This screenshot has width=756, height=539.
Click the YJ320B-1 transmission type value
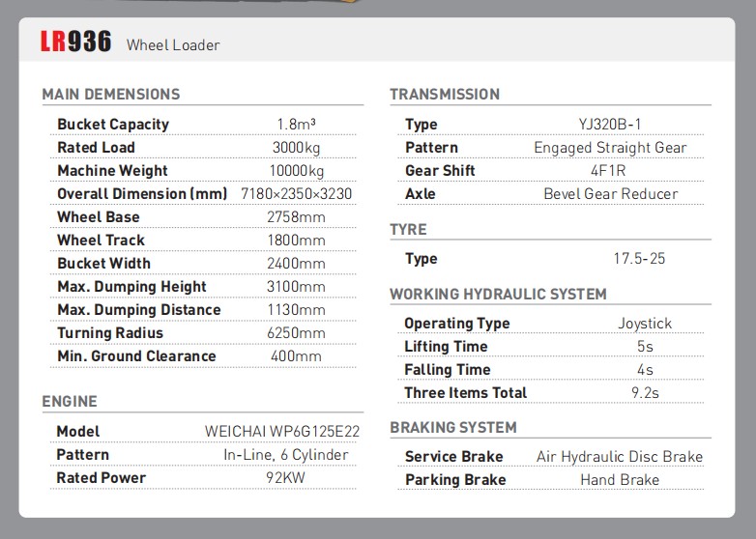(x=610, y=125)
